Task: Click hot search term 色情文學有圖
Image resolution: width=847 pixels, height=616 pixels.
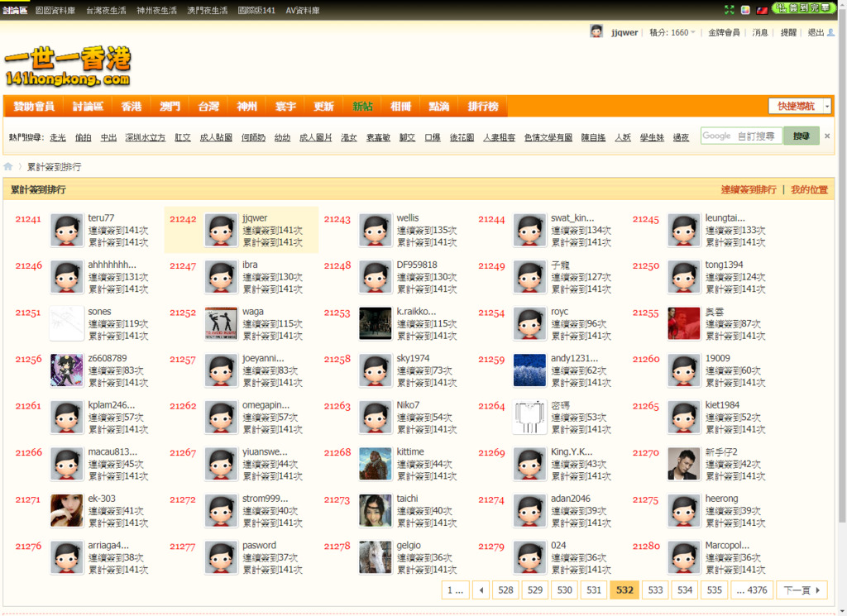Action: tap(548, 137)
